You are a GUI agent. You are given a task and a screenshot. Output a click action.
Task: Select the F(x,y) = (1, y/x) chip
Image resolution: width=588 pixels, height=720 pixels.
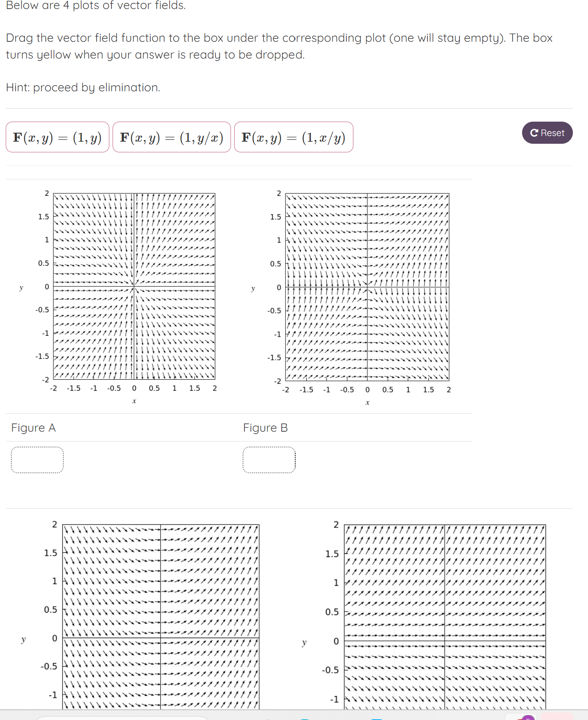coord(172,137)
